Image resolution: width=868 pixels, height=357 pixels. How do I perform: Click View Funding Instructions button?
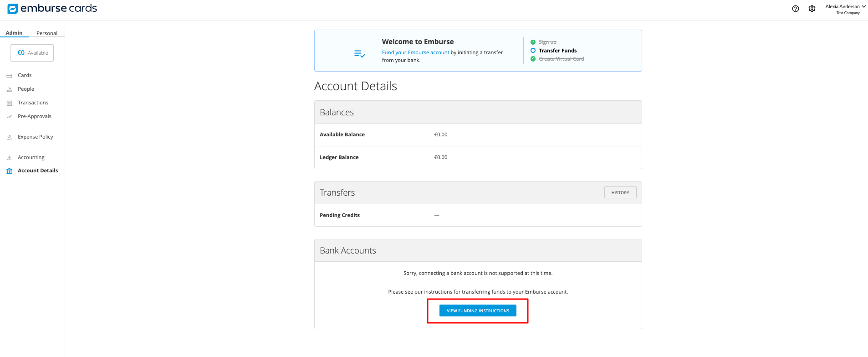478,310
